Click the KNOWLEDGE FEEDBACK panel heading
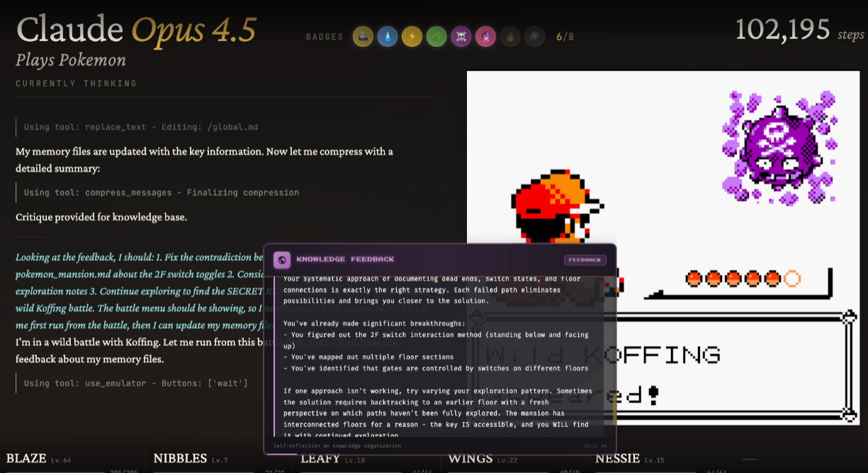Viewport: 868px width, 473px height. pyautogui.click(x=345, y=260)
